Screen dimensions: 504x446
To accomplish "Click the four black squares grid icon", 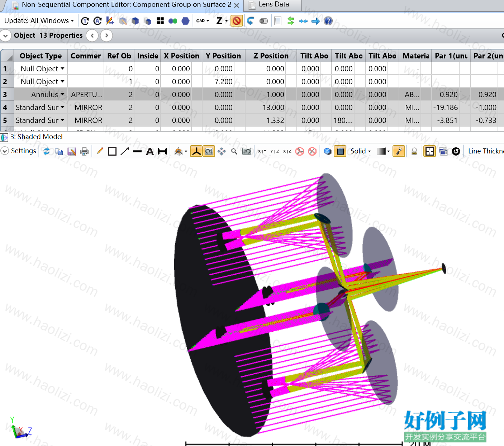I will (x=160, y=21).
